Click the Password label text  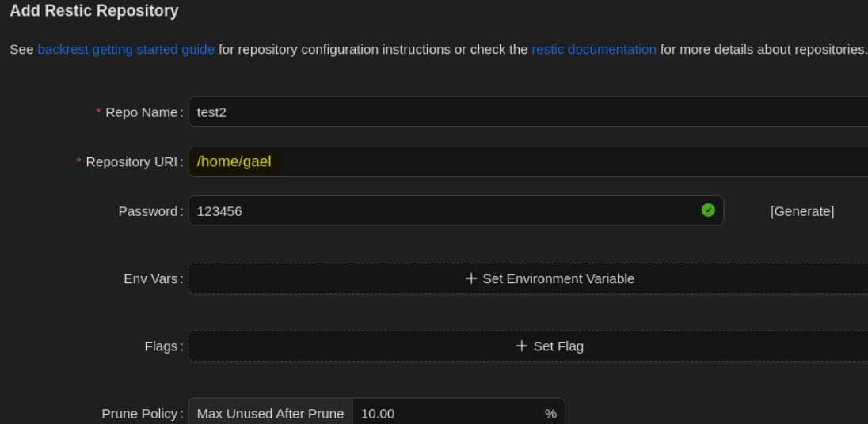tap(148, 211)
